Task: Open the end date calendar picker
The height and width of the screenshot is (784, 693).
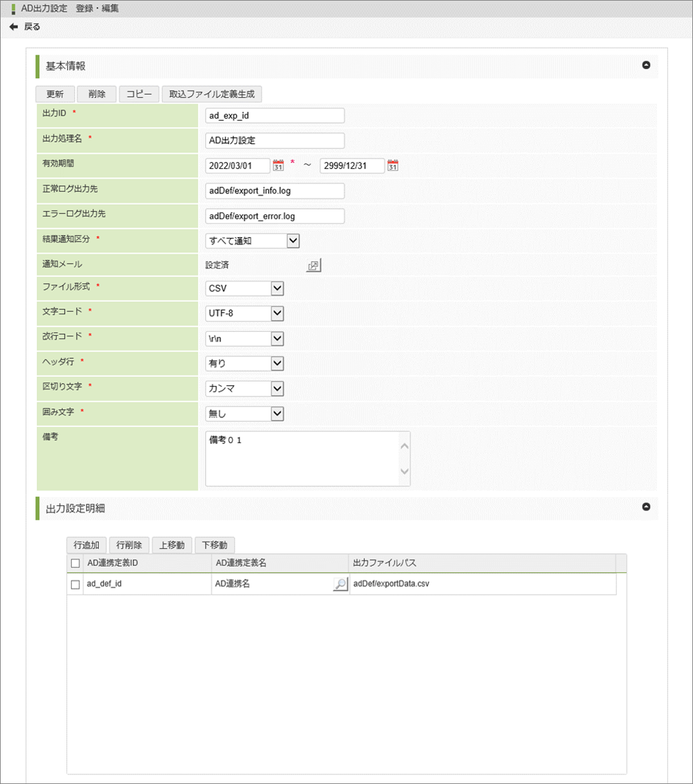Action: [x=393, y=166]
